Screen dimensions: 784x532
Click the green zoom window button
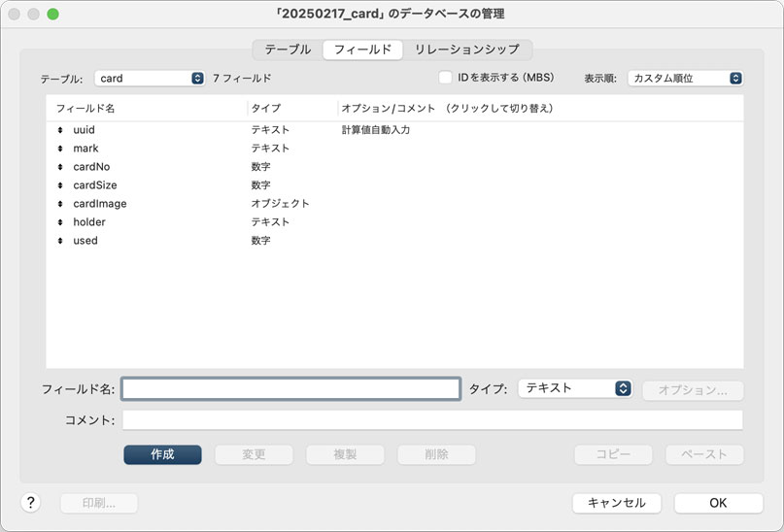[x=53, y=14]
